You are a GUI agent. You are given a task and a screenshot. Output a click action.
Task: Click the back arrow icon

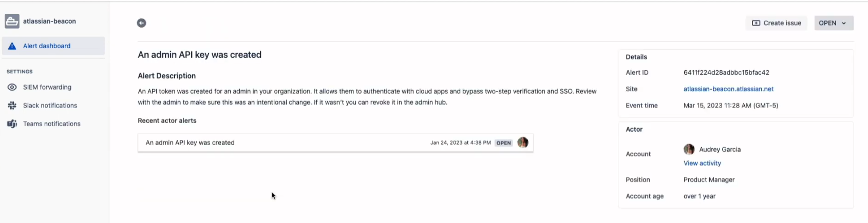[x=141, y=23]
